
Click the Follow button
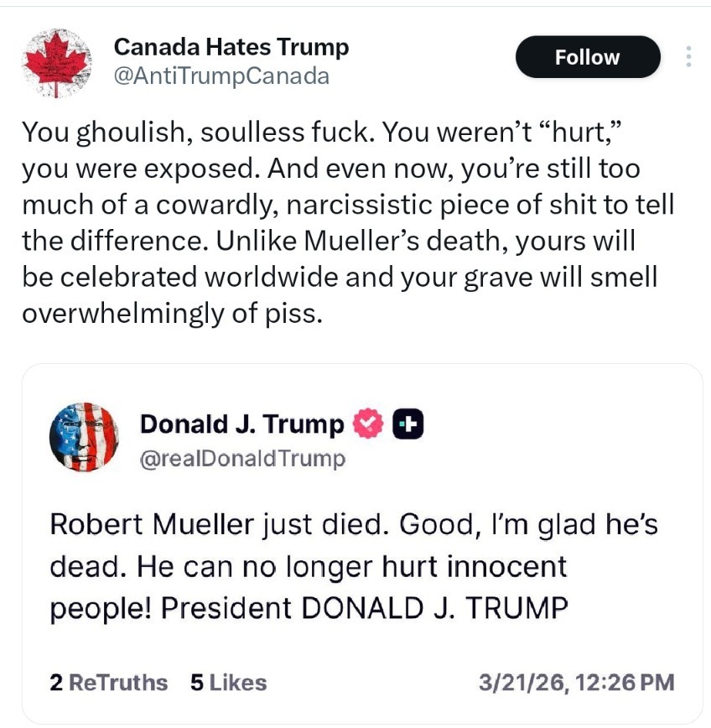click(x=587, y=57)
